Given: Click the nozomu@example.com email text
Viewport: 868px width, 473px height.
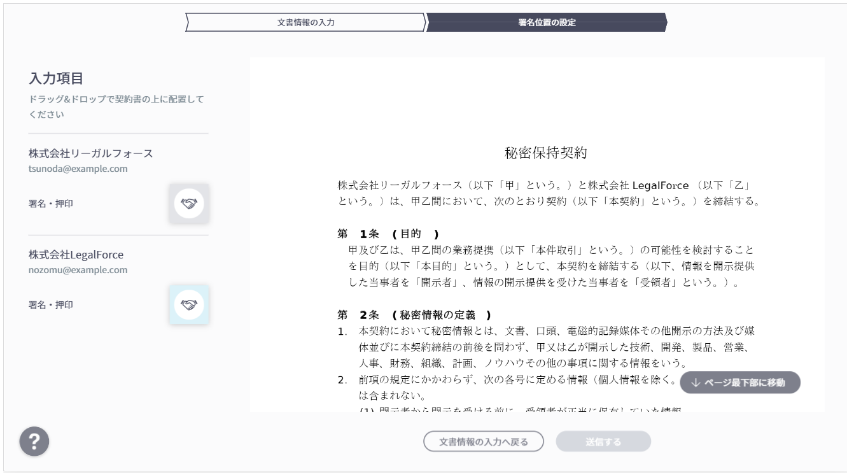Looking at the screenshot, I should (78, 270).
